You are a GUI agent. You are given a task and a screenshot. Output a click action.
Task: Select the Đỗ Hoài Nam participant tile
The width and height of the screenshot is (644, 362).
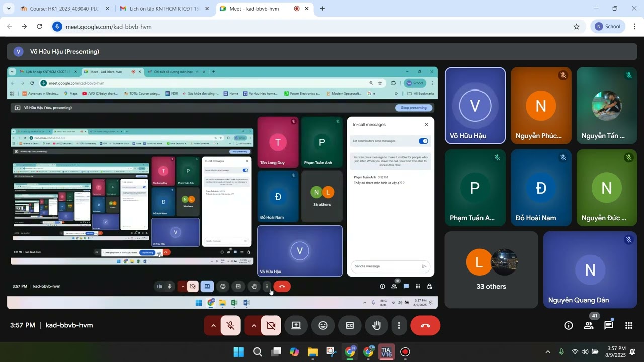click(x=541, y=188)
